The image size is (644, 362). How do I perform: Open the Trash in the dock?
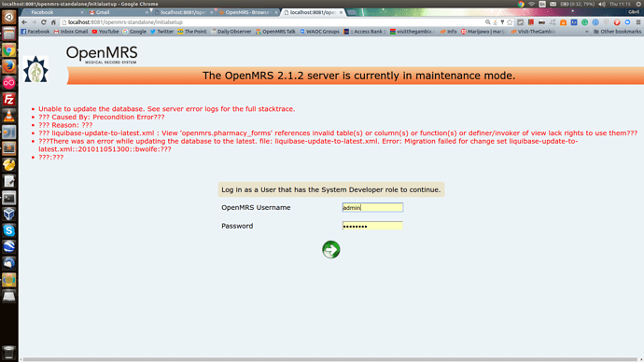point(9,352)
